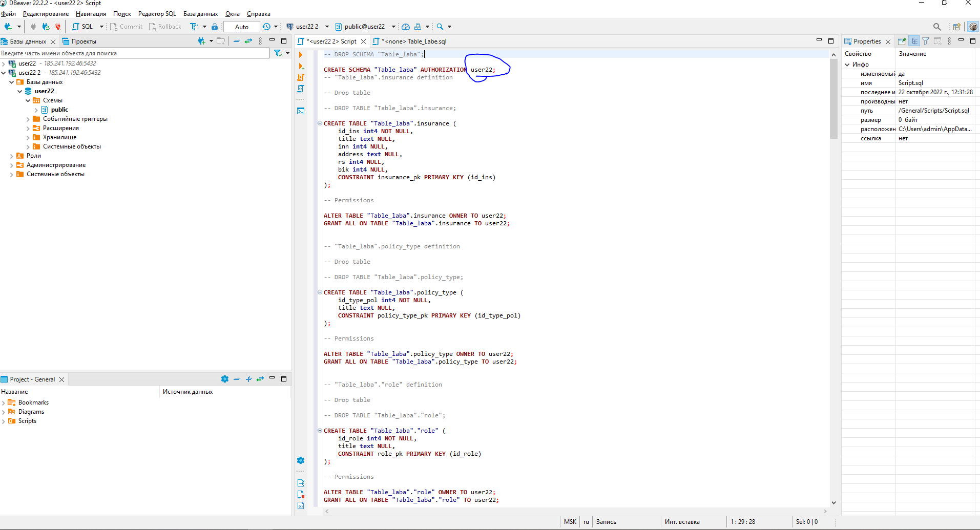Select the Администрирование tree item
The width and height of the screenshot is (980, 530).
[x=56, y=165]
